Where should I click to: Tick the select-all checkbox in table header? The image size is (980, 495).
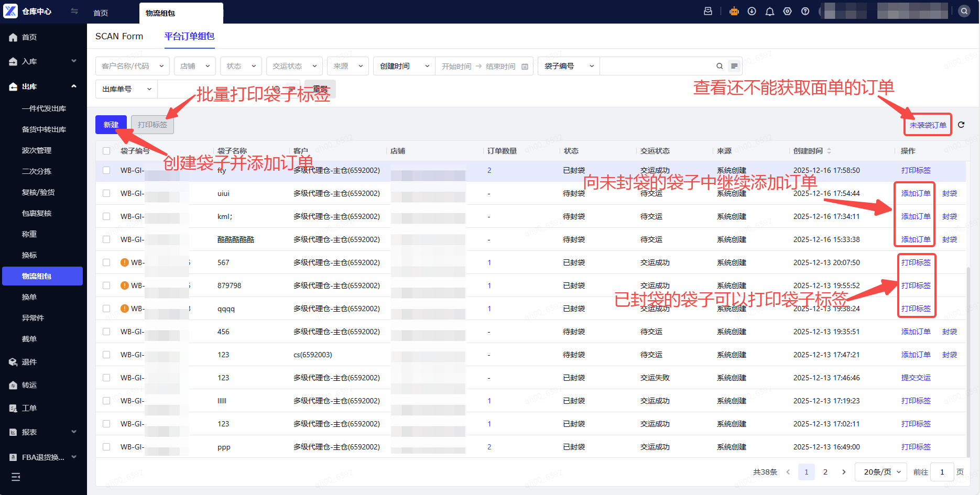click(106, 151)
